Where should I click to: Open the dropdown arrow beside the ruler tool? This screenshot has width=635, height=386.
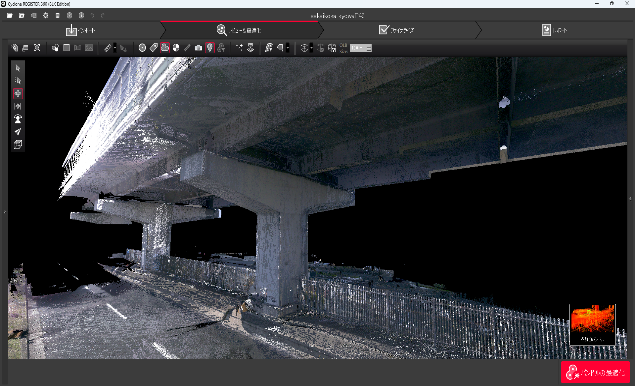(x=115, y=48)
